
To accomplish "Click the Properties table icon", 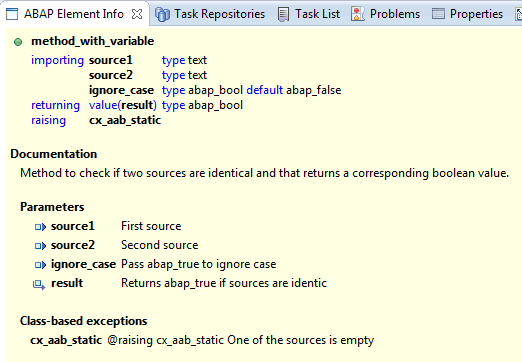I will pyautogui.click(x=438, y=14).
